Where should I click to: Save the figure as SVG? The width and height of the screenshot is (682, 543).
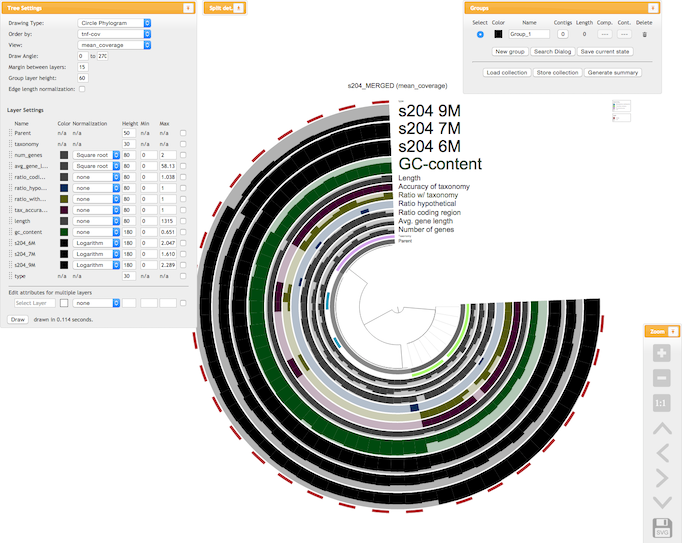tap(662, 527)
